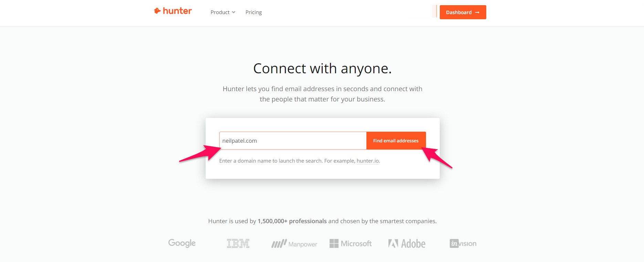
Task: Open the Pricing page
Action: click(x=253, y=12)
